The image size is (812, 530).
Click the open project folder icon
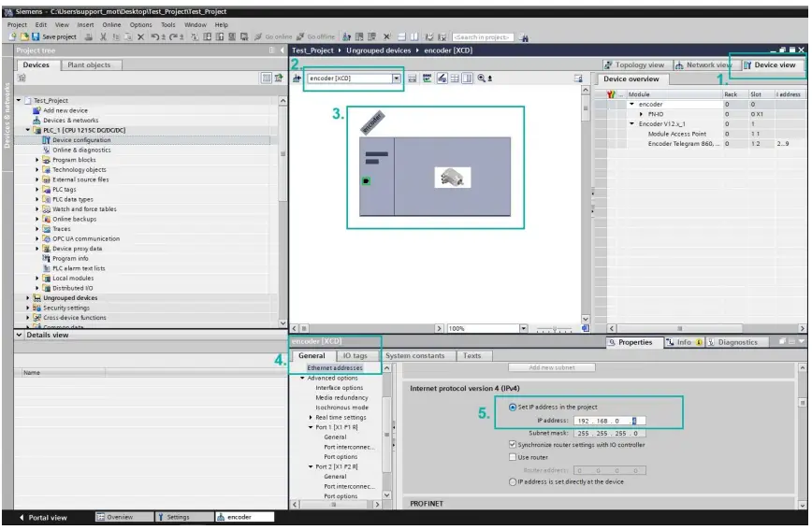pyautogui.click(x=24, y=36)
